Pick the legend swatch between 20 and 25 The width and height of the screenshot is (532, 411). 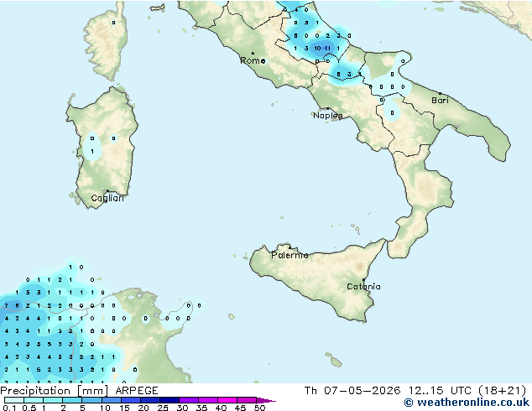[150, 400]
